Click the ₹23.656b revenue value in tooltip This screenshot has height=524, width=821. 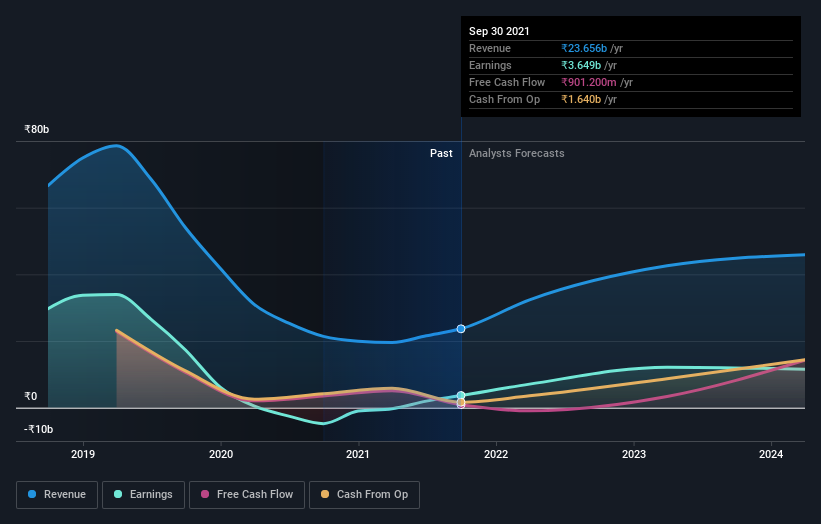pyautogui.click(x=584, y=48)
